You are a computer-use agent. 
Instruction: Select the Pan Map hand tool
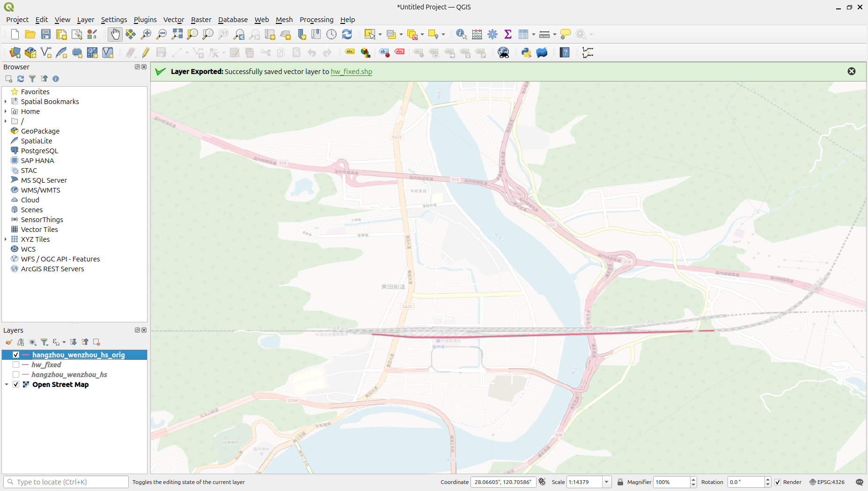115,34
